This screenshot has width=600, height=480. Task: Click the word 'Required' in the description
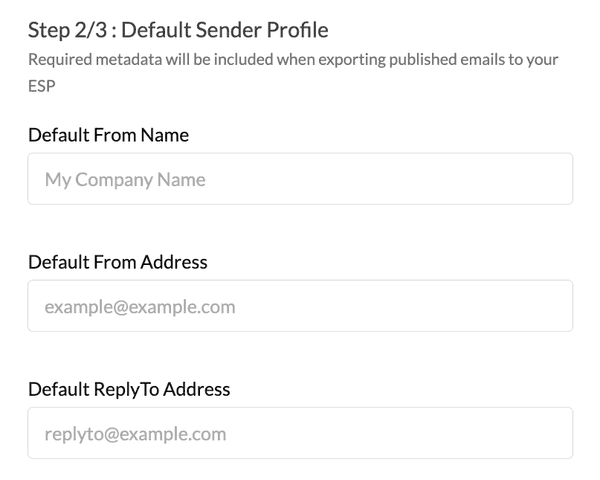(x=56, y=60)
